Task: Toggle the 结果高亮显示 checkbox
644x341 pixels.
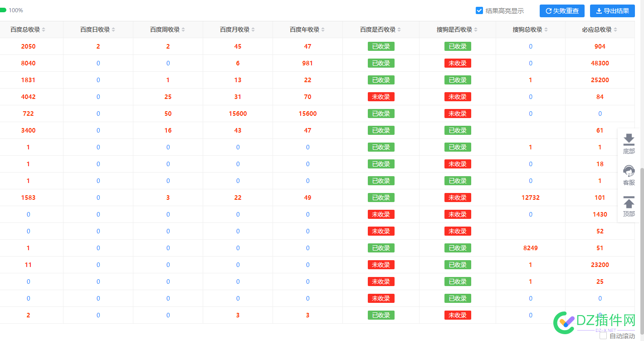Action: (x=479, y=10)
